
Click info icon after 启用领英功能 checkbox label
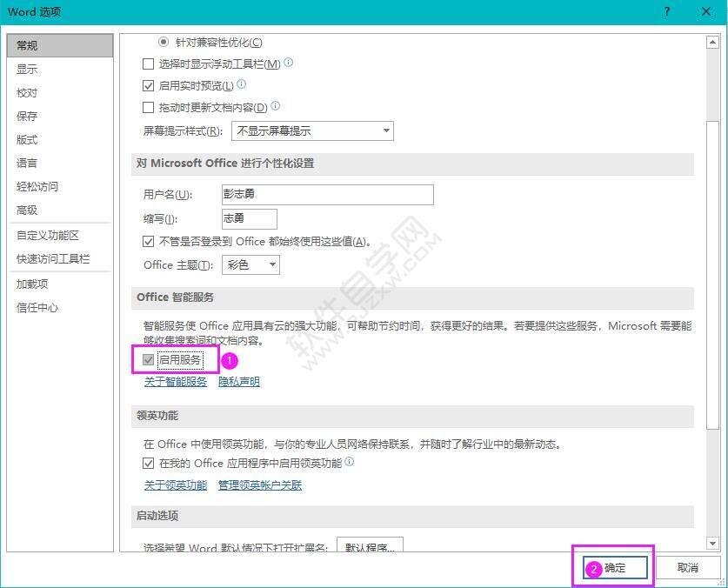(350, 463)
